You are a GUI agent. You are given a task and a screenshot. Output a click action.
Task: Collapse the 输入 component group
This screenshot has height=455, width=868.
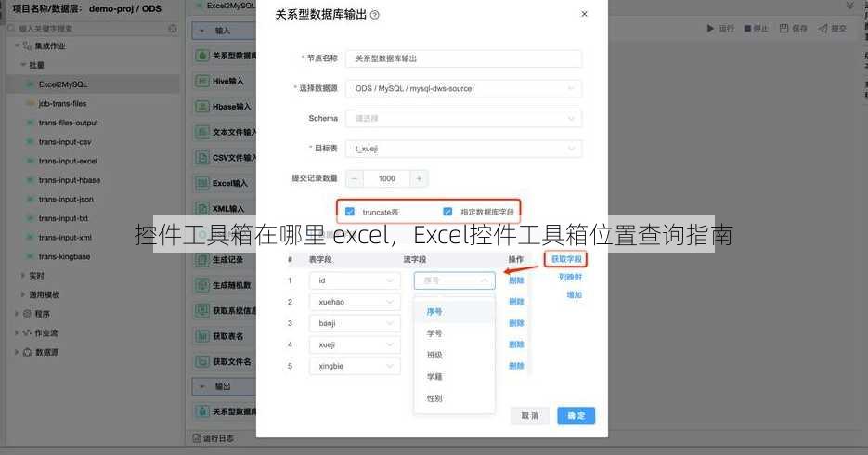tap(202, 31)
